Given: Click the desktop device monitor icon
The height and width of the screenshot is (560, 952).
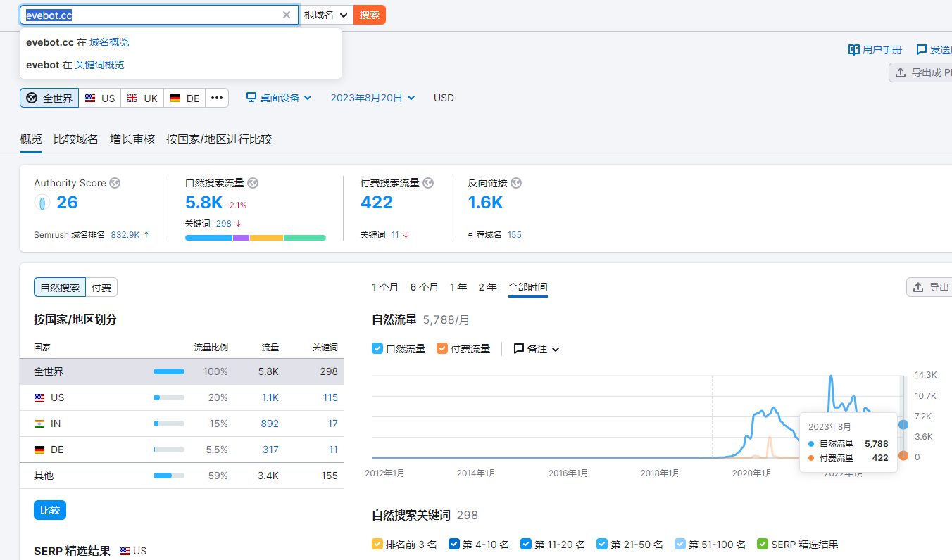Looking at the screenshot, I should pos(251,98).
